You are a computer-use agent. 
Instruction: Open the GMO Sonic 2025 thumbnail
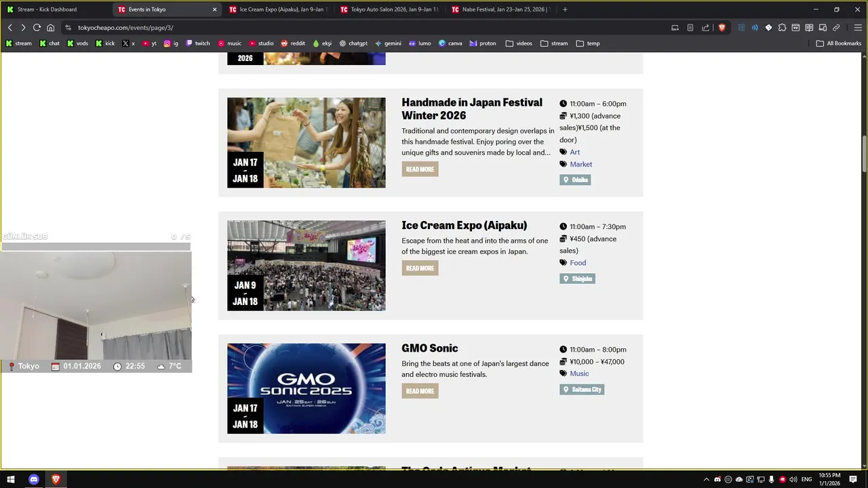[x=306, y=388]
